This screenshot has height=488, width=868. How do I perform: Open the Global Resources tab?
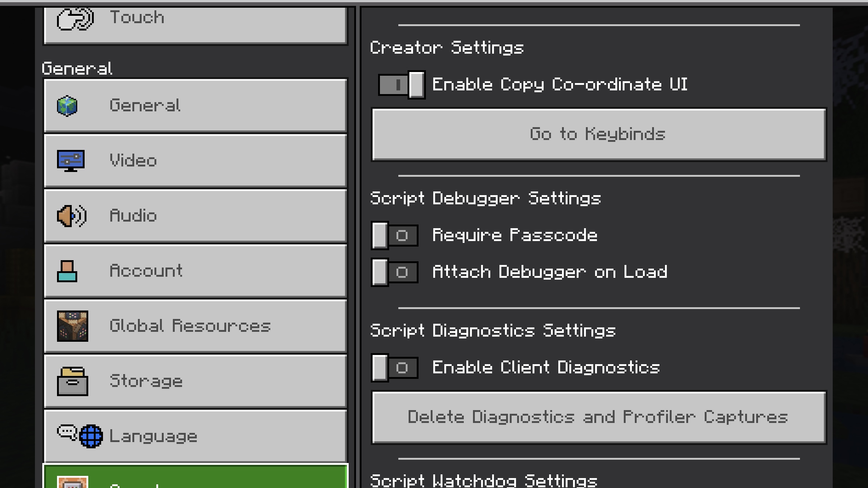[x=195, y=326]
